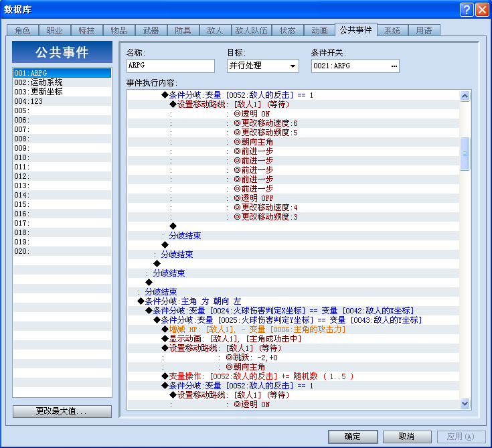Select the 变量操作 敌人的反击 随机数 line
Image resolution: width=492 pixels, height=448 pixels.
pyautogui.click(x=293, y=376)
